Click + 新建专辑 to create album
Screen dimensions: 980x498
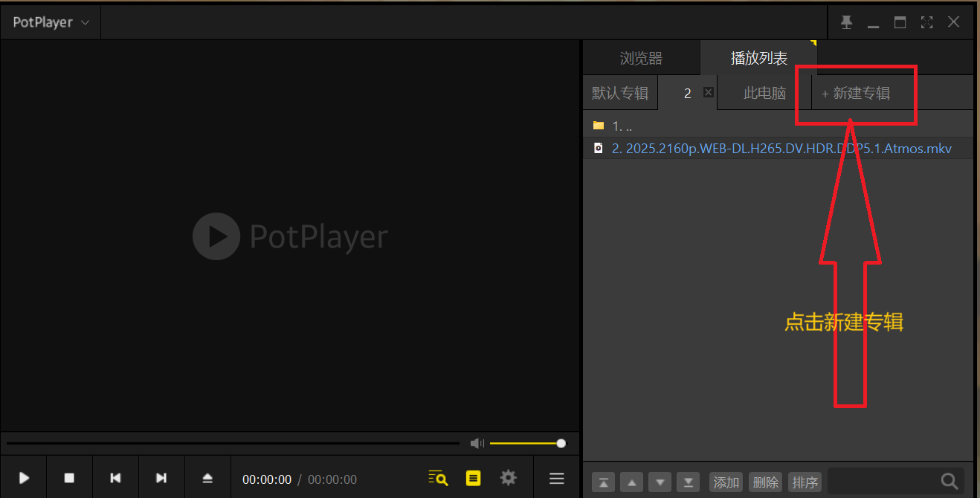[856, 94]
